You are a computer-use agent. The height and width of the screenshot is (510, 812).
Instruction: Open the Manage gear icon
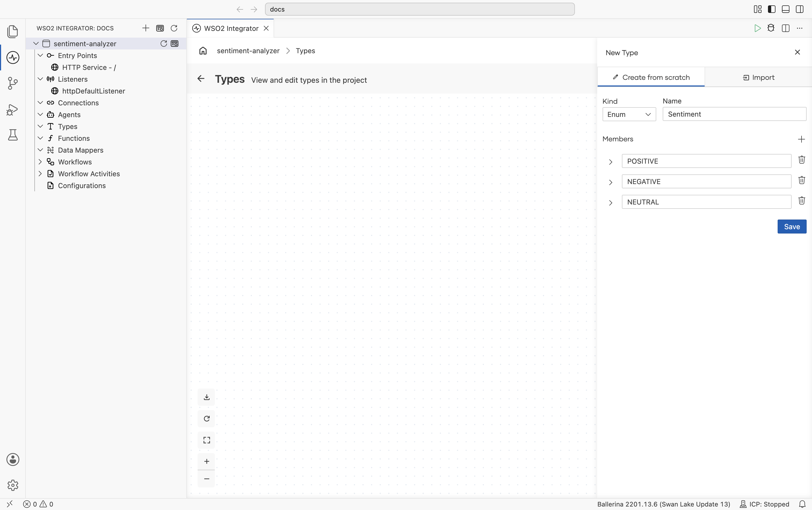coord(13,485)
